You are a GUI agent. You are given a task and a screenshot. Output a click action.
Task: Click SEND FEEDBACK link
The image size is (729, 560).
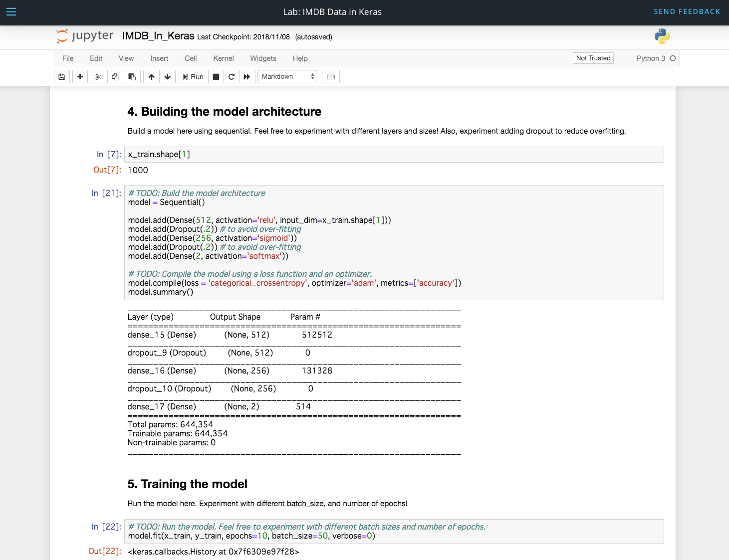[687, 11]
